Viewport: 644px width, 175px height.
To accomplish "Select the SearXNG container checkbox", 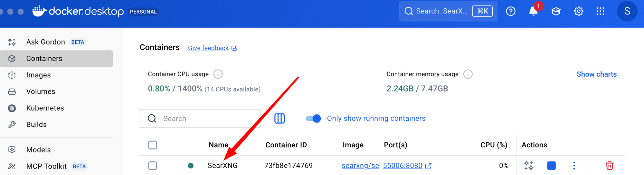I will (x=153, y=166).
